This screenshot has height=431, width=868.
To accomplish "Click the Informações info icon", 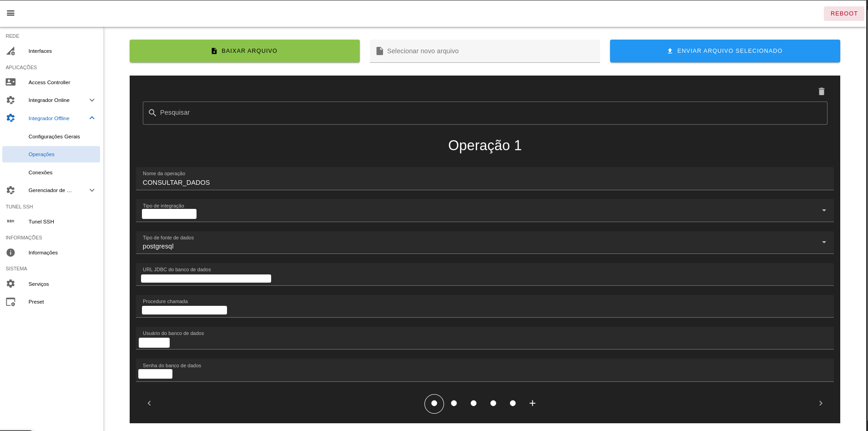I will [10, 253].
